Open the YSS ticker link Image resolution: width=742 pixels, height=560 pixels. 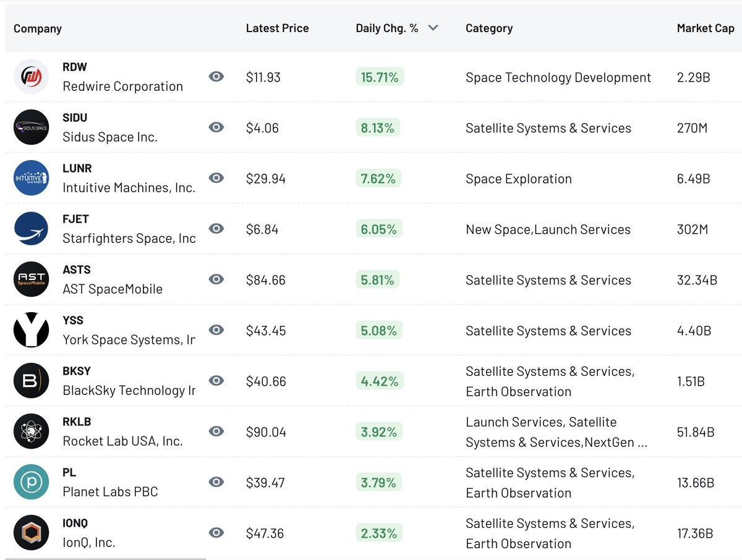click(73, 320)
